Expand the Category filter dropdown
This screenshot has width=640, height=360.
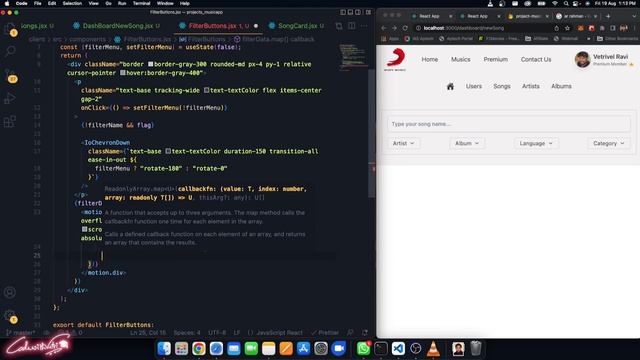coord(609,143)
